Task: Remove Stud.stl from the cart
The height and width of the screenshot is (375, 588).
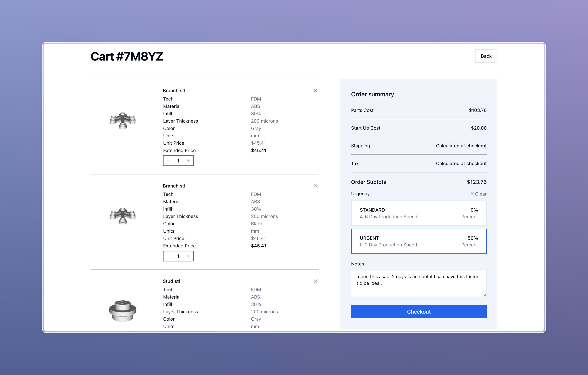Action: pos(315,281)
